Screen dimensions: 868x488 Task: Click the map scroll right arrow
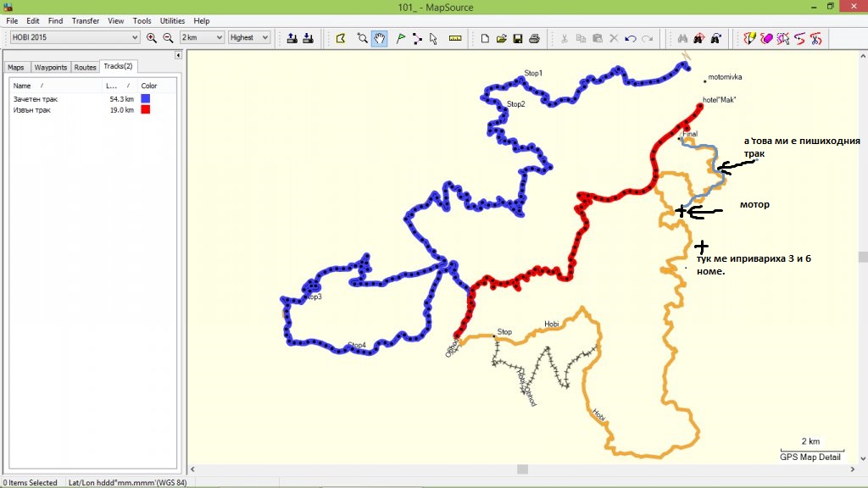852,469
